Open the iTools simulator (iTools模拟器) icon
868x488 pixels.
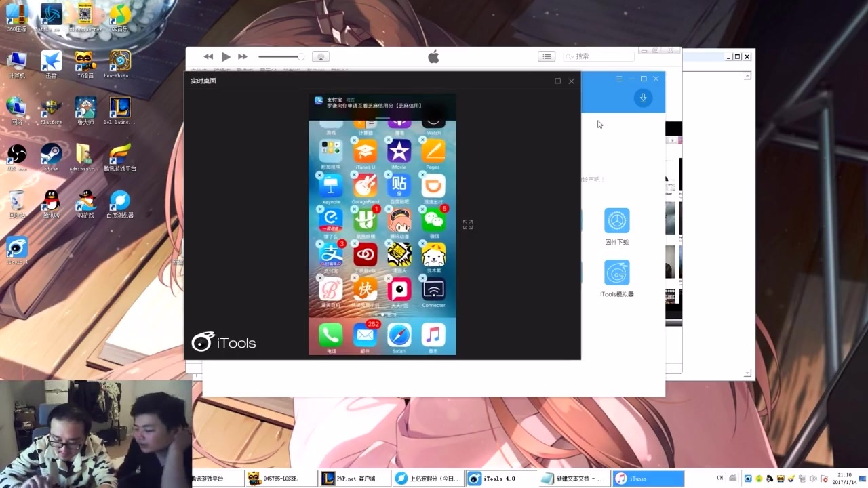point(617,273)
